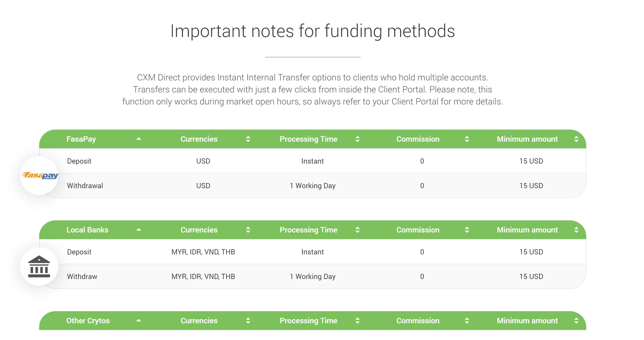The width and height of the screenshot is (644, 340).
Task: Sort Local Banks table by Currencies arrows
Action: coord(248,230)
